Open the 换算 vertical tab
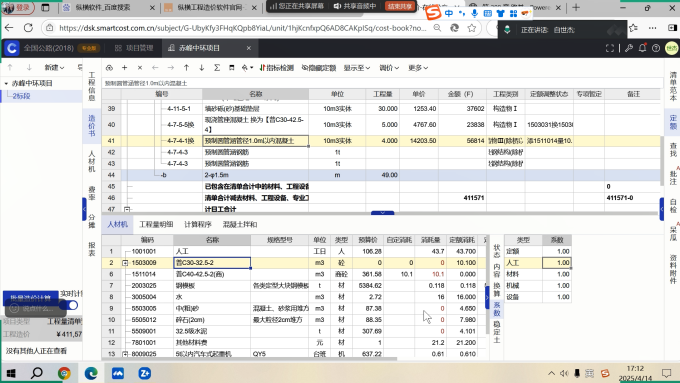Viewport: 680px width, 383px height. point(497,289)
